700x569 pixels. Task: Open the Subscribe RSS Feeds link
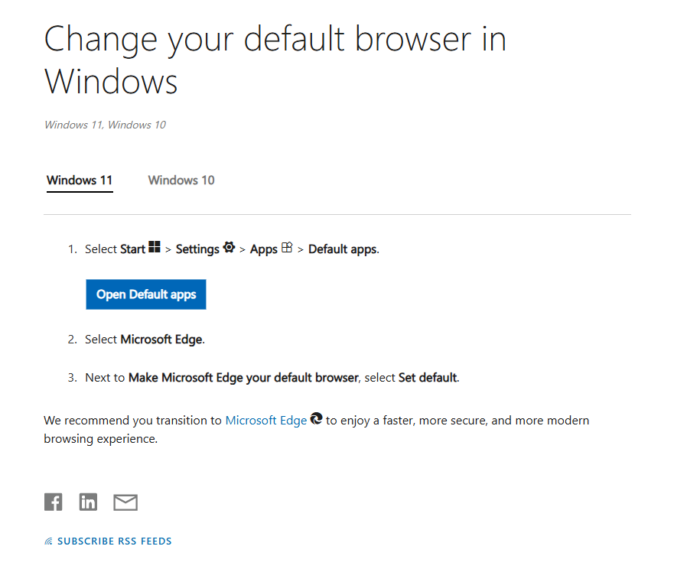coord(114,541)
